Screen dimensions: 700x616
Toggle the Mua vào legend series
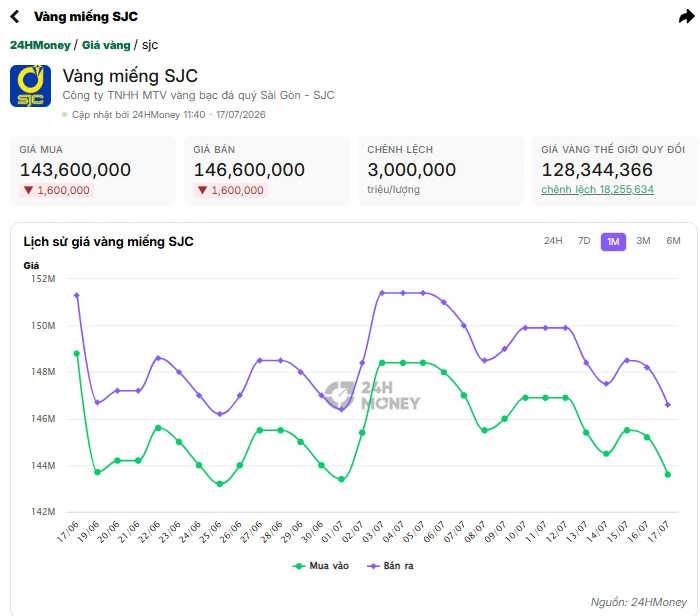(321, 566)
